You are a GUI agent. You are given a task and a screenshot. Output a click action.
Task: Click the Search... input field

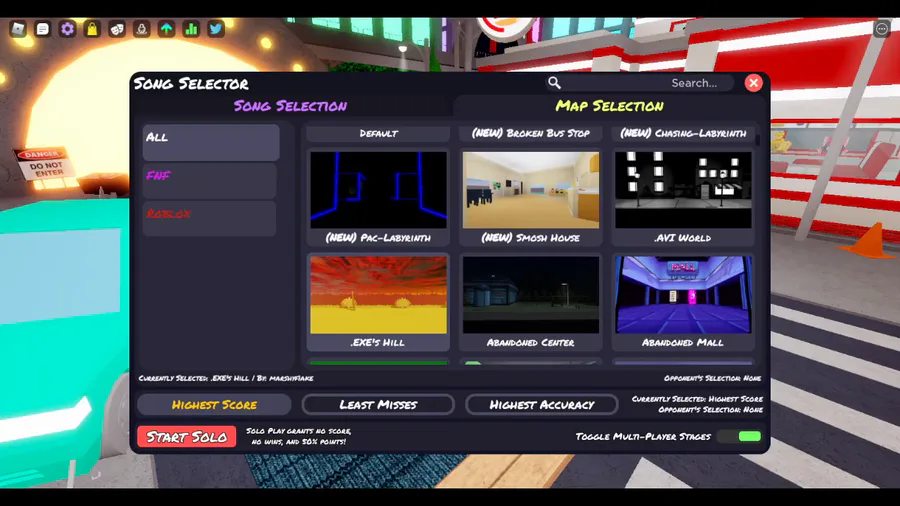649,83
